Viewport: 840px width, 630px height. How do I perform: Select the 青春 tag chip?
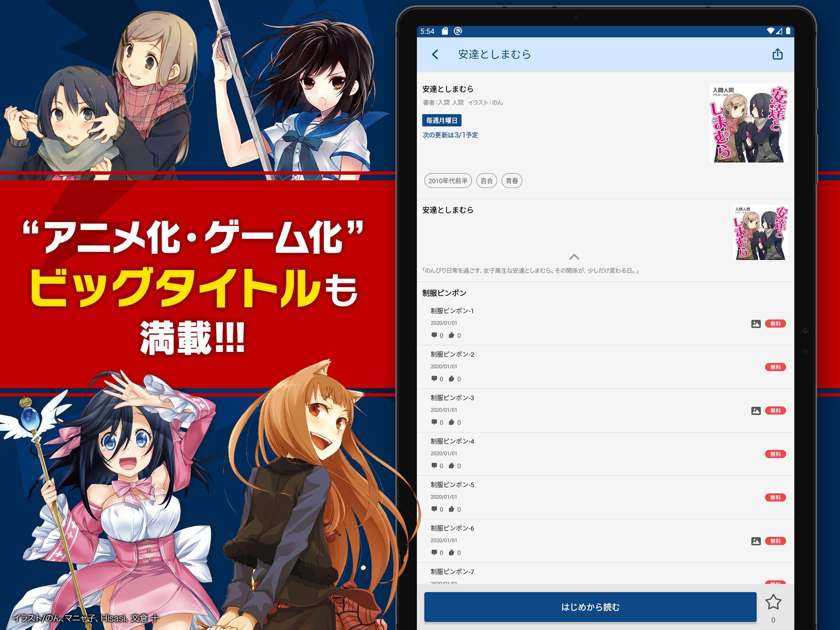(x=512, y=181)
